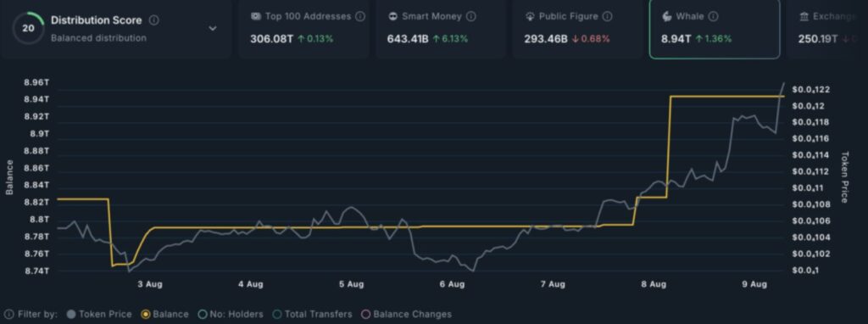868x324 pixels.
Task: Open info icon next to Whale
Action: 714,17
